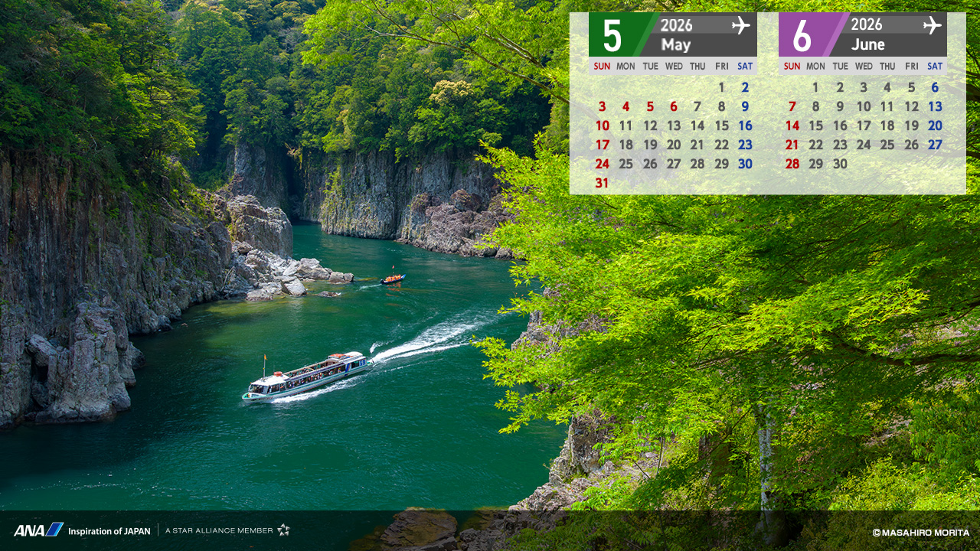Image resolution: width=980 pixels, height=551 pixels.
Task: Click the small orange boat upstream
Action: (392, 279)
